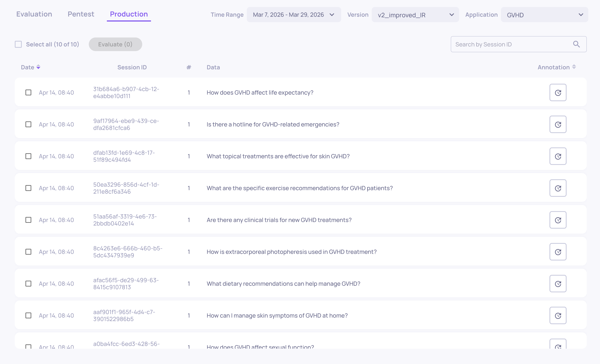Open the Application GVHD dropdown
This screenshot has width=600, height=364.
pyautogui.click(x=544, y=15)
